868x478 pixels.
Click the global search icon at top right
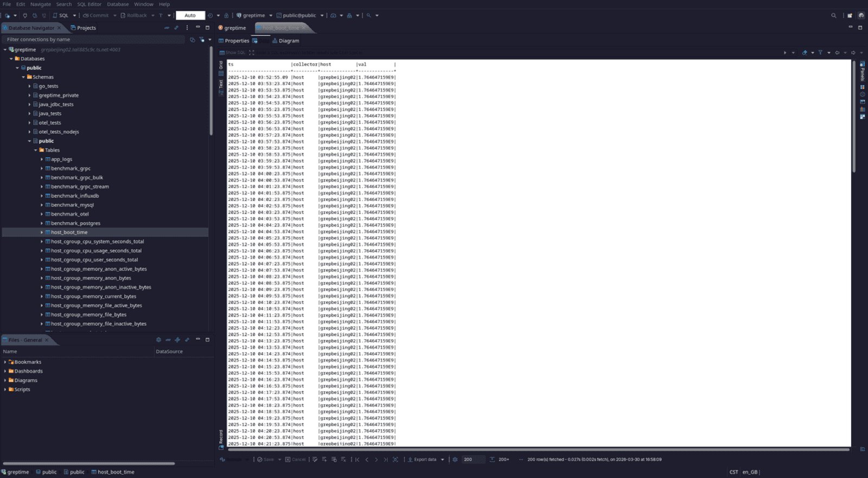coord(834,15)
